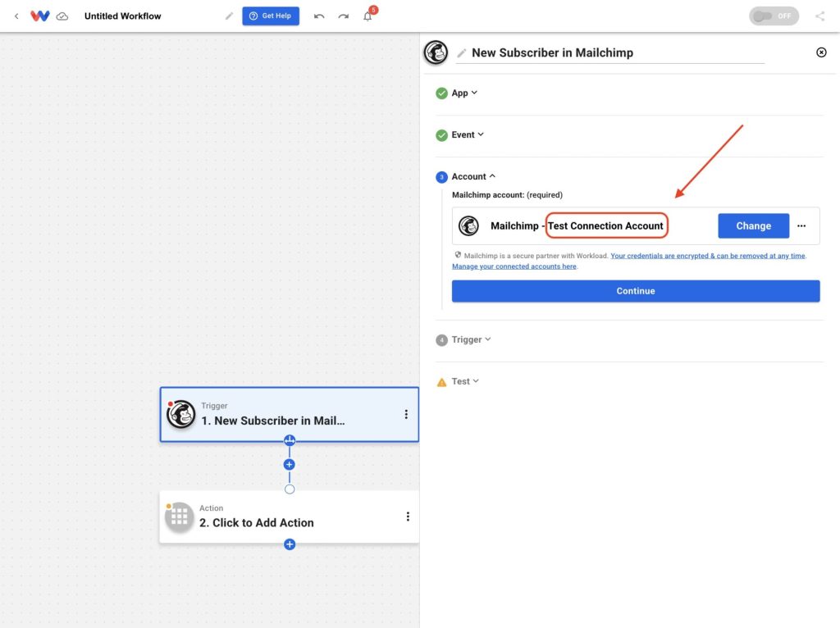Edit step title via pencil icon
Image resolution: width=840 pixels, height=628 pixels.
point(461,53)
